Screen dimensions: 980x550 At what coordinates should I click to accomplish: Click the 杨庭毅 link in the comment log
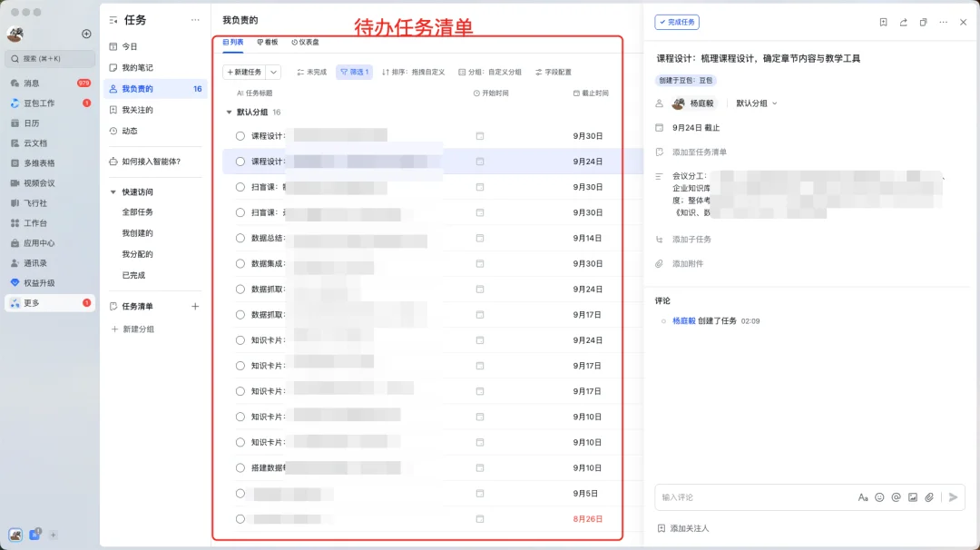point(684,321)
